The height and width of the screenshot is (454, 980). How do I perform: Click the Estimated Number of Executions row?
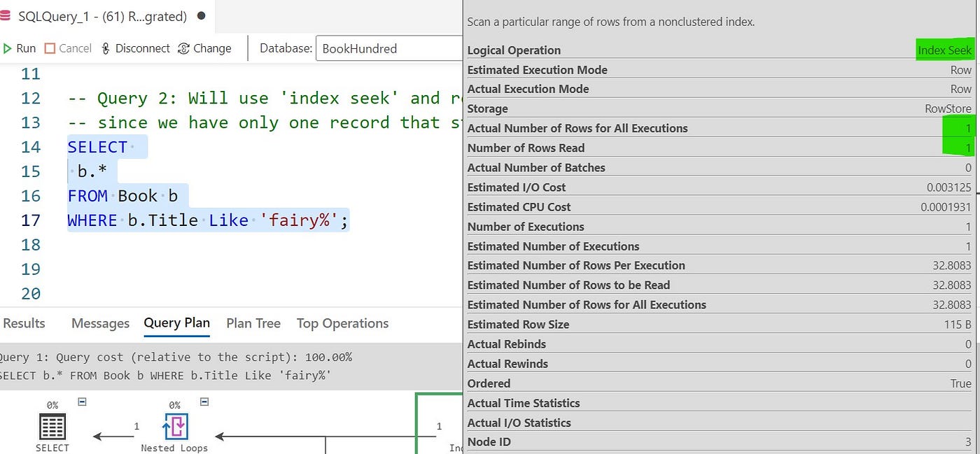pos(720,246)
